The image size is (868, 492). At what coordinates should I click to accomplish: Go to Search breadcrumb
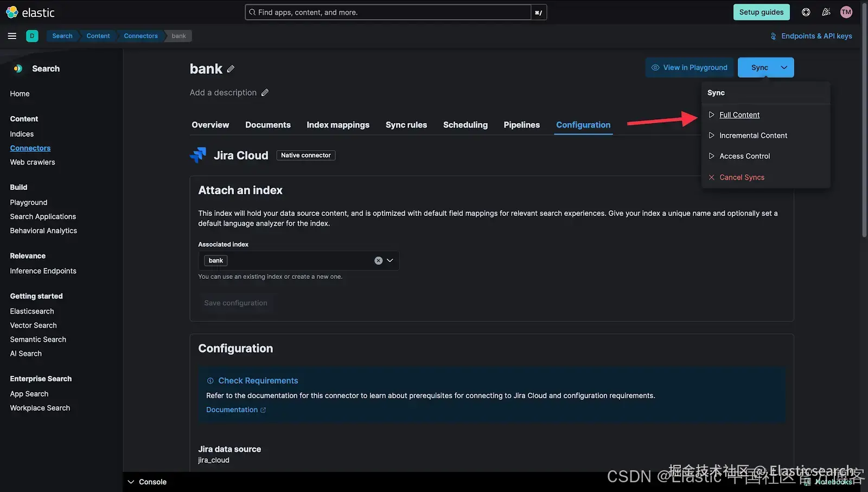(x=62, y=36)
